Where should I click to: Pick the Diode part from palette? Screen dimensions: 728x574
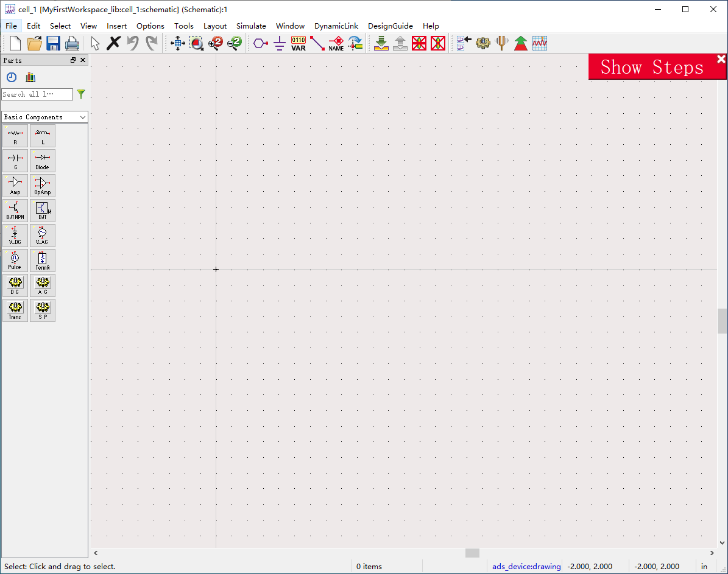coord(42,161)
